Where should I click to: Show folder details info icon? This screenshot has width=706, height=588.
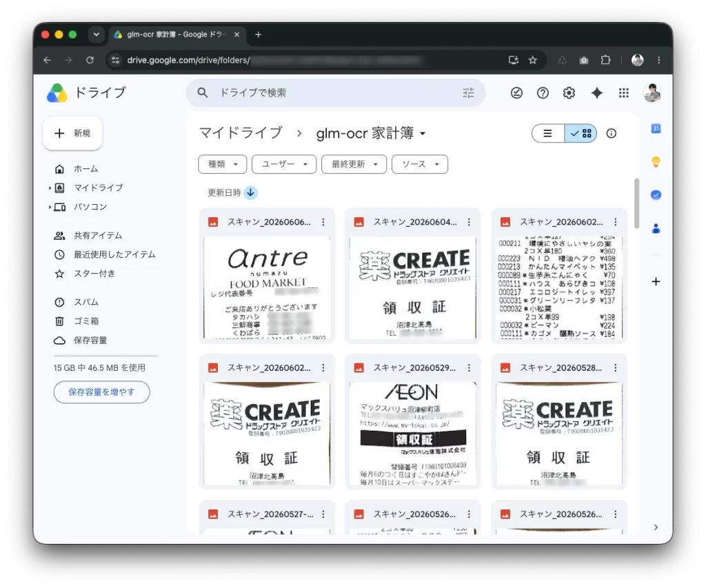pos(611,133)
